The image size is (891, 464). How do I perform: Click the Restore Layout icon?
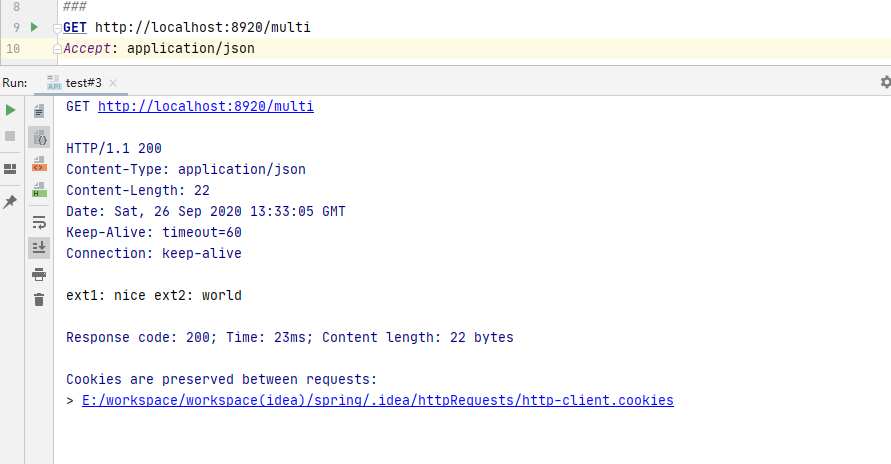[11, 169]
